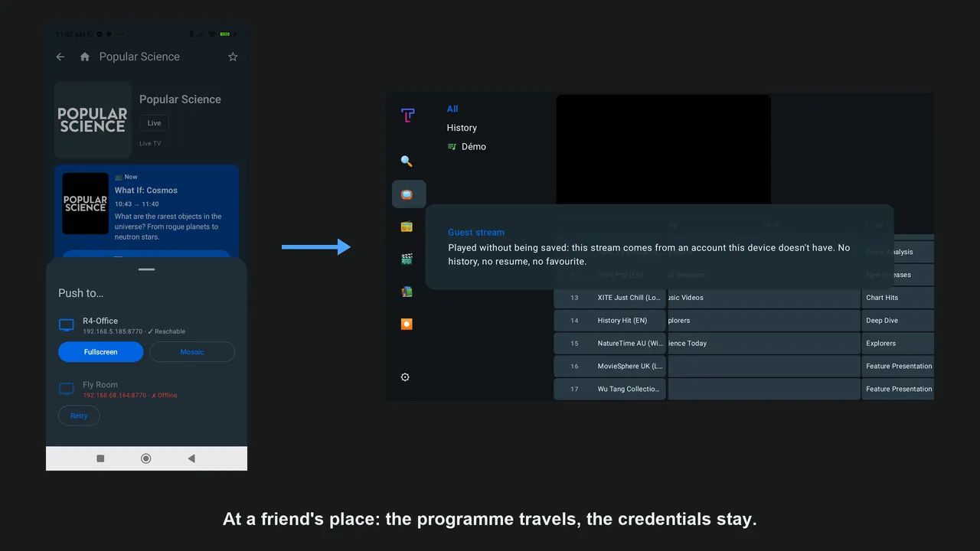Select channel 14 History Hit (EN)
The height and width of the screenshot is (551, 980).
[609, 321]
